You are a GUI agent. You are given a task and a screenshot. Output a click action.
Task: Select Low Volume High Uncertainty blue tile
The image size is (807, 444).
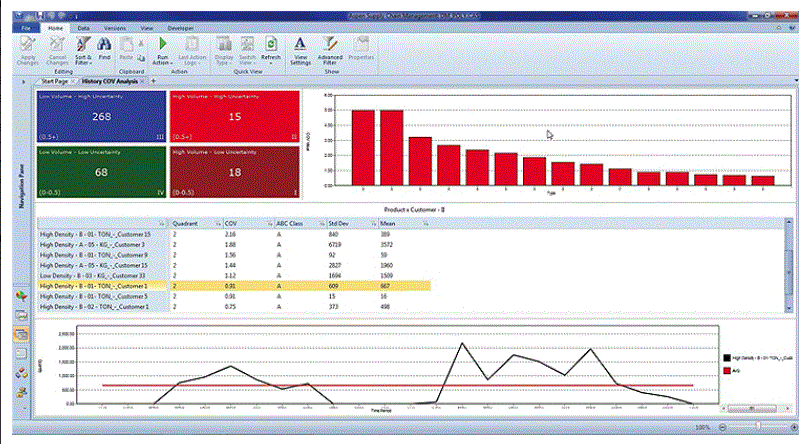[x=101, y=116]
